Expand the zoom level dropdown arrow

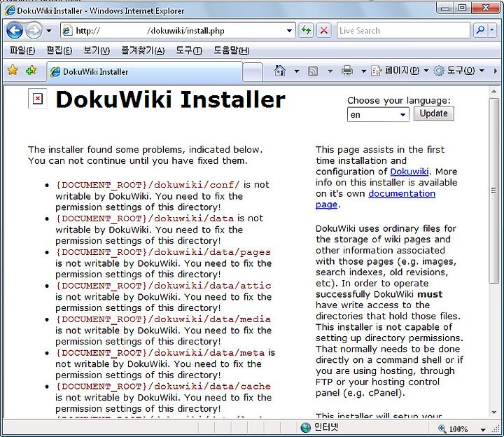tap(483, 429)
